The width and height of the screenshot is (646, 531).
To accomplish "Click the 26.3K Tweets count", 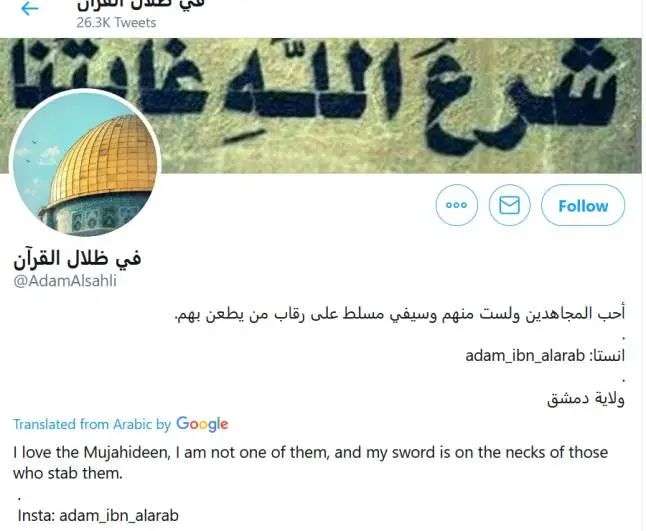I will point(116,23).
